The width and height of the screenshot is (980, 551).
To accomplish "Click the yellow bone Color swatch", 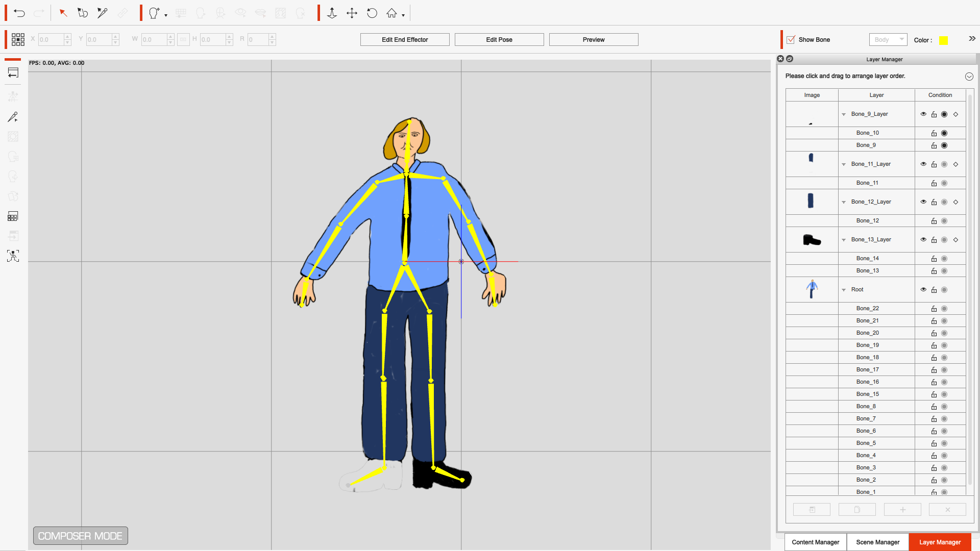I will pos(943,40).
